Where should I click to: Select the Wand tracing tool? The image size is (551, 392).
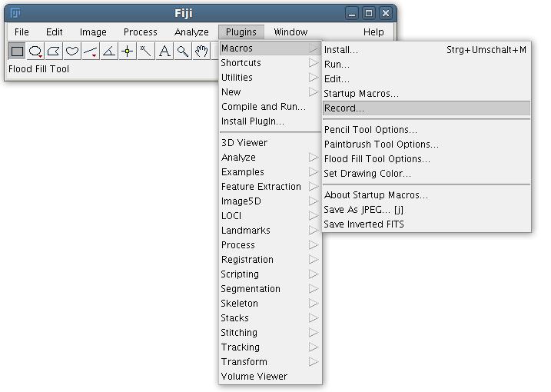point(146,51)
